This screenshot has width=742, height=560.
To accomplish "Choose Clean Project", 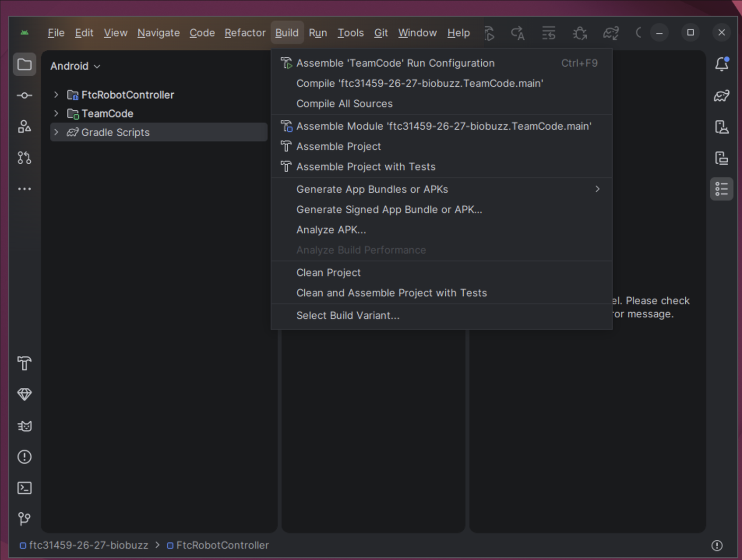I will point(441,273).
